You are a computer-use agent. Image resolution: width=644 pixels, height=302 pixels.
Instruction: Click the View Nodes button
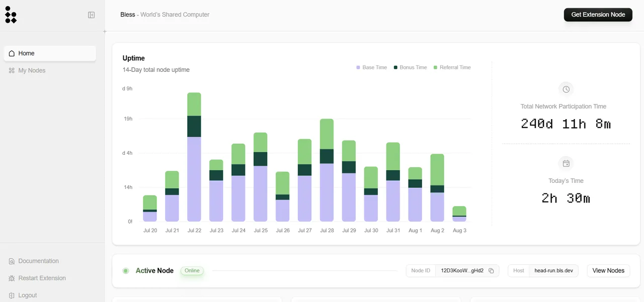(608, 271)
